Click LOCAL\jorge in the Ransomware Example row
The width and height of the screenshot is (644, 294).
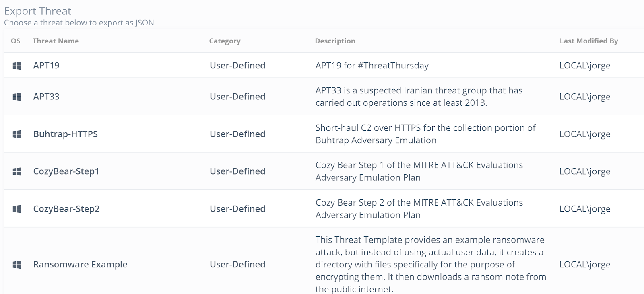tap(585, 265)
